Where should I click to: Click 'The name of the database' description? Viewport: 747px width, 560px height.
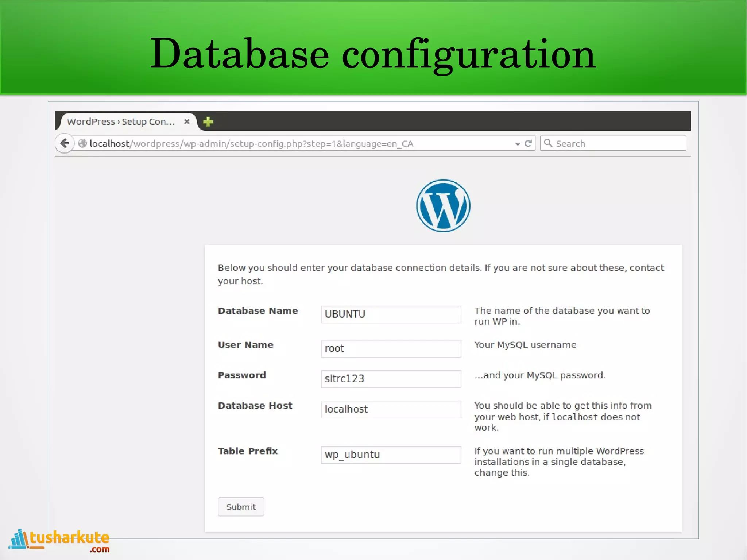562,316
